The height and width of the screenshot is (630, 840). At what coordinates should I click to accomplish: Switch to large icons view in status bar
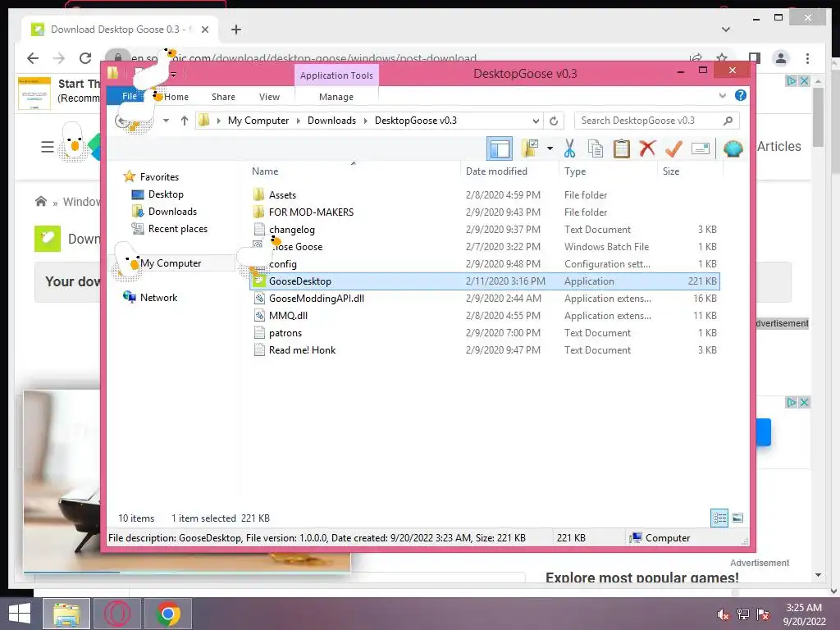point(737,518)
